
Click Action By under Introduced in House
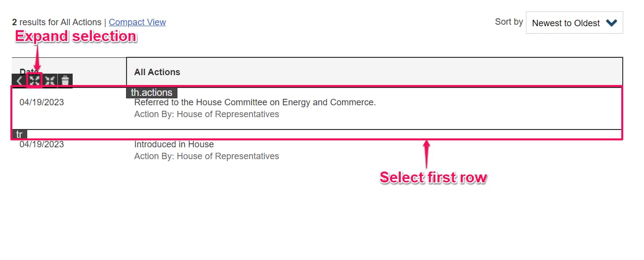pos(207,157)
